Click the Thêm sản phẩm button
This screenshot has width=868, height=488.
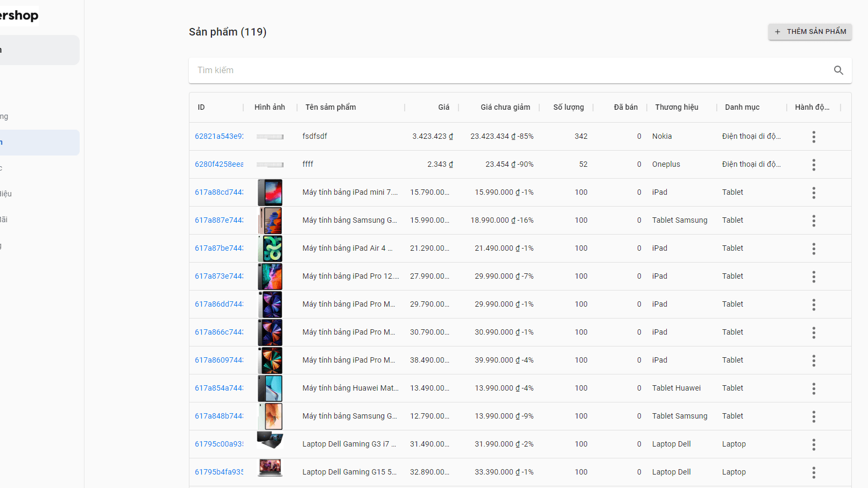tap(809, 32)
